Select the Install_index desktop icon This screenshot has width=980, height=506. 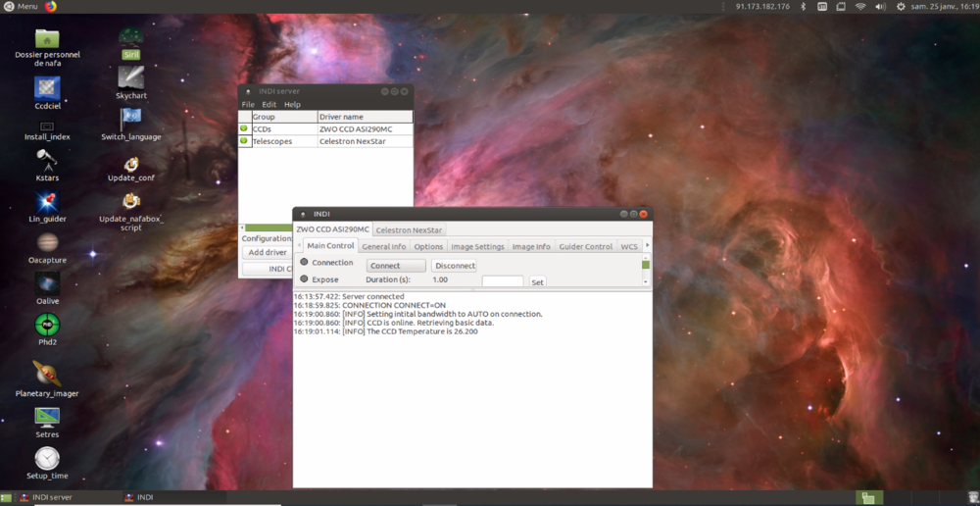47,130
